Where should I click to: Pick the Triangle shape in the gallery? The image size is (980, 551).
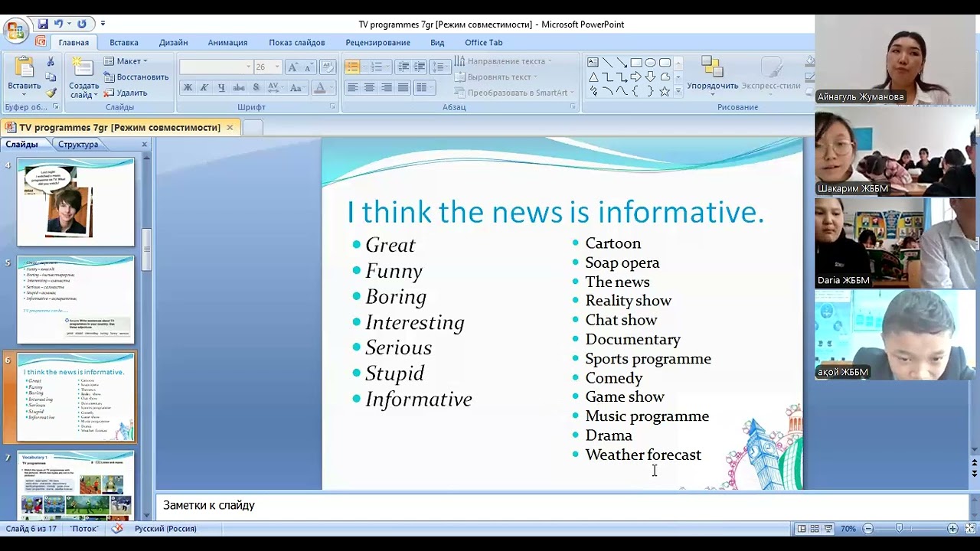coord(593,77)
